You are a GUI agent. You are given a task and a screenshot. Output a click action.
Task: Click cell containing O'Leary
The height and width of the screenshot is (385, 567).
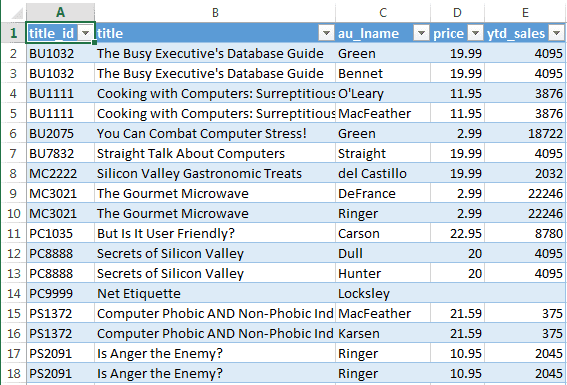click(x=383, y=94)
